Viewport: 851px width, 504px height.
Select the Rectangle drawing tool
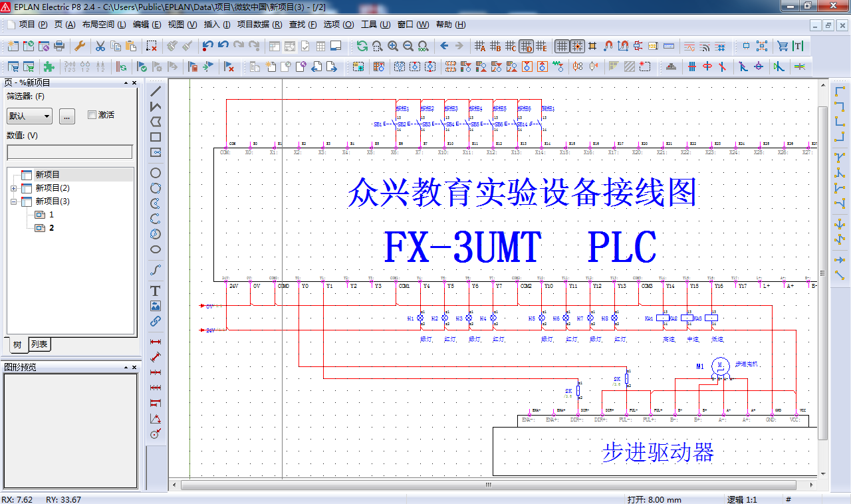click(156, 137)
